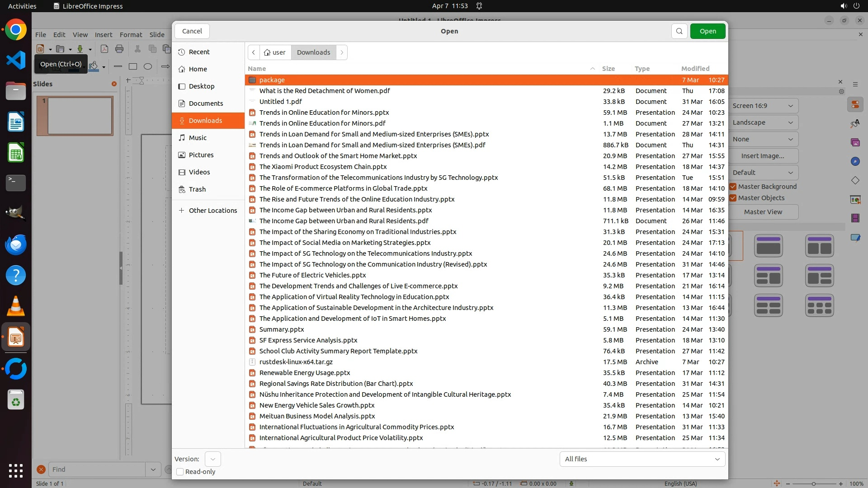Click the Export as PDF toolbar icon

pyautogui.click(x=104, y=49)
